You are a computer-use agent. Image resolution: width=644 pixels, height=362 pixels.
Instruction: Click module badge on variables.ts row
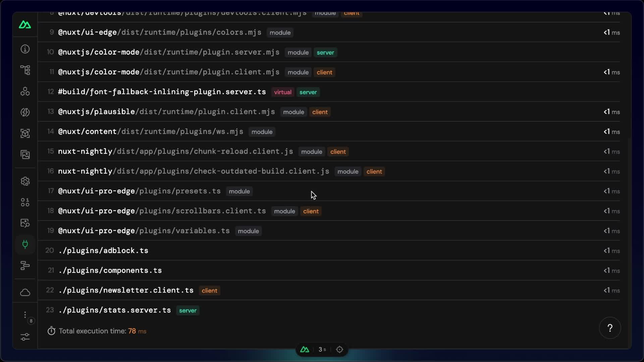pos(249,231)
